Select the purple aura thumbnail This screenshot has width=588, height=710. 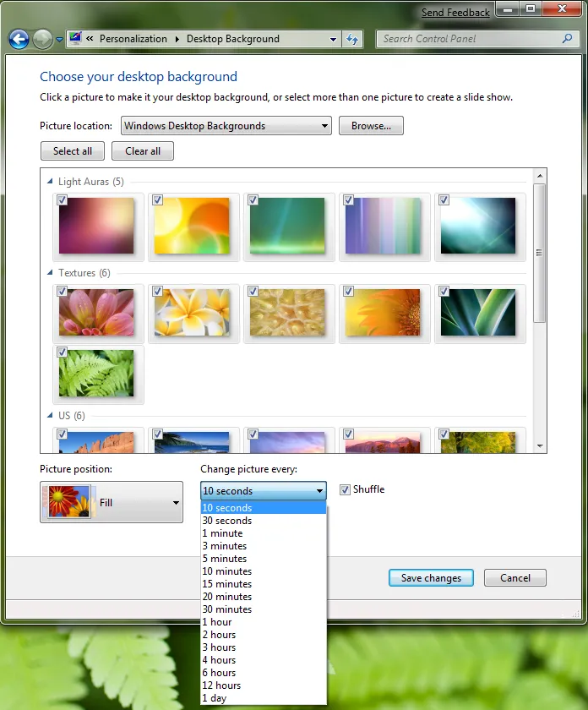(96, 226)
